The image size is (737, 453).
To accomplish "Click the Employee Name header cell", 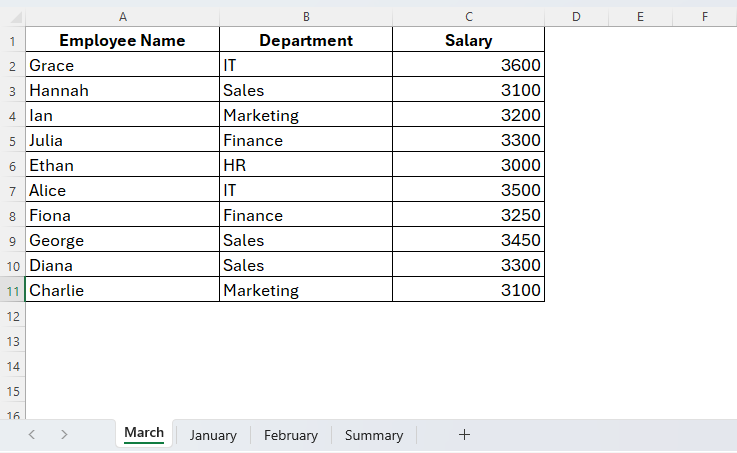I will click(x=123, y=40).
